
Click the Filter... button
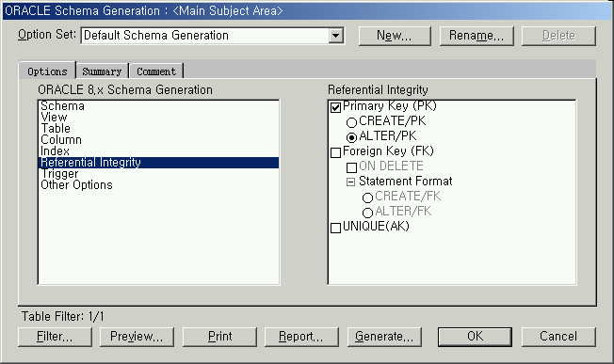pyautogui.click(x=55, y=337)
